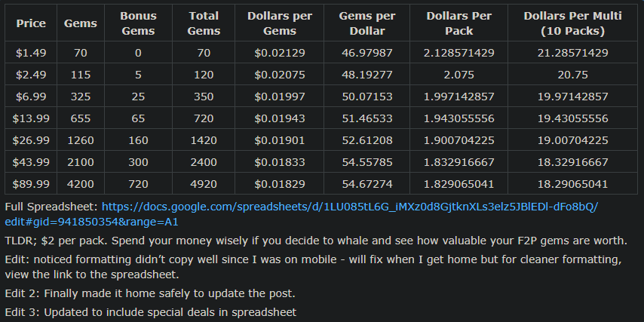The image size is (644, 322).
Task: Select the $89.99 price cell
Action: pyautogui.click(x=31, y=184)
